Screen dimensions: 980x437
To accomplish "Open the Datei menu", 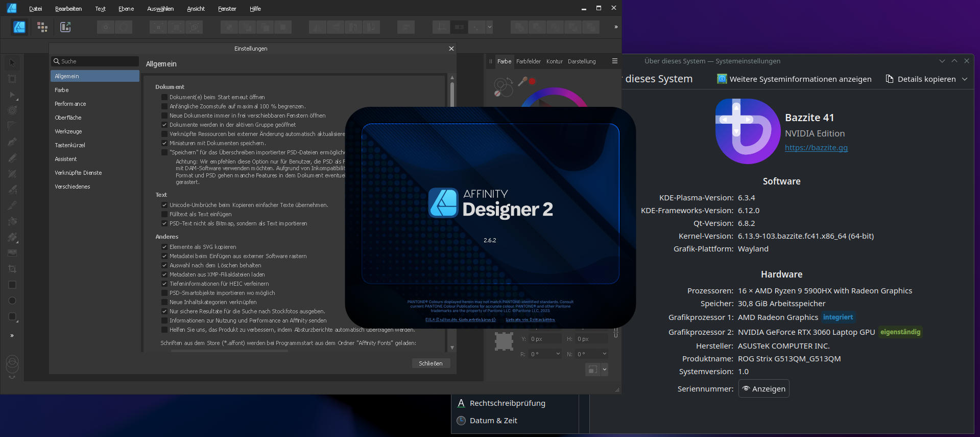I will coord(36,9).
